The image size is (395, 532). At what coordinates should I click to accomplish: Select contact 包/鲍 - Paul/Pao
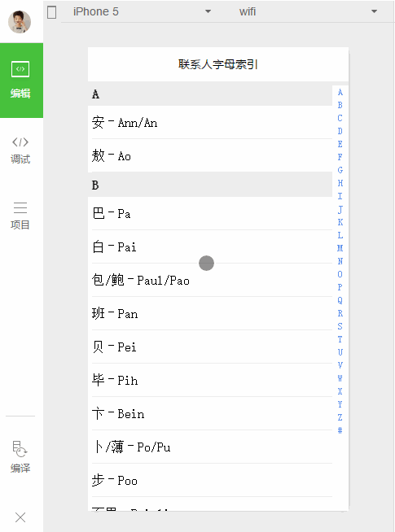(x=210, y=280)
